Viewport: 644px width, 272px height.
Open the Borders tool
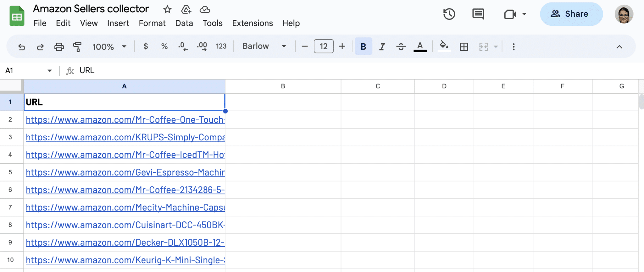(464, 47)
